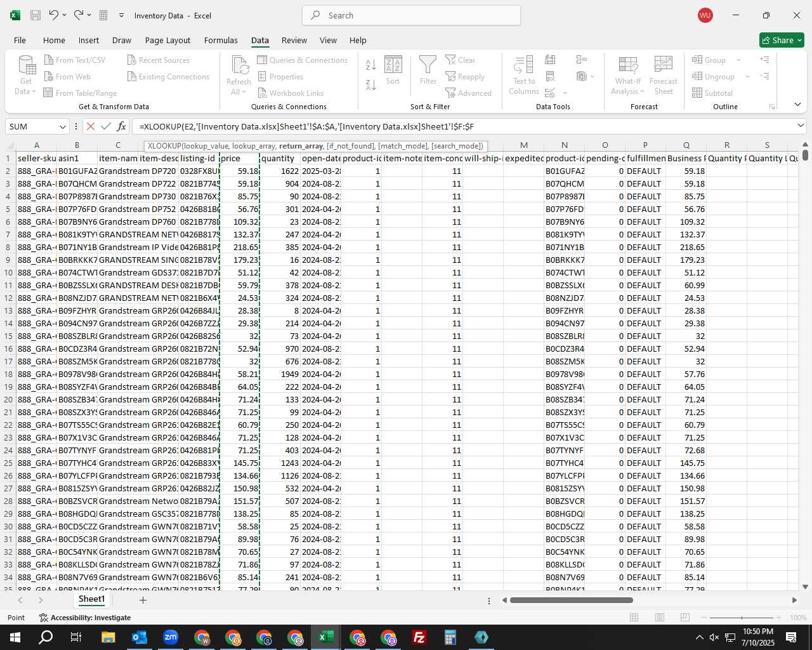This screenshot has width=812, height=650.
Task: Click Advanced filter button
Action: pyautogui.click(x=469, y=93)
